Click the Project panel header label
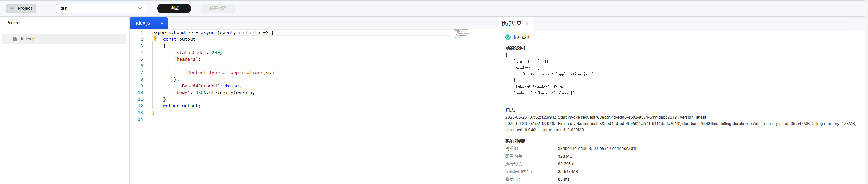Viewport: 868px width, 184px height. pyautogui.click(x=14, y=23)
